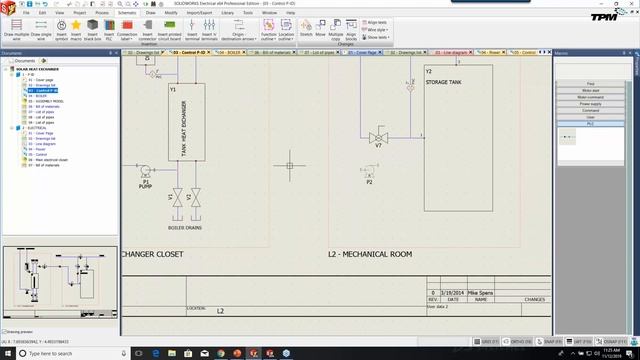
Task: Collapse the SOLAR HEAT EXCHANGER project node
Action: coord(6,69)
